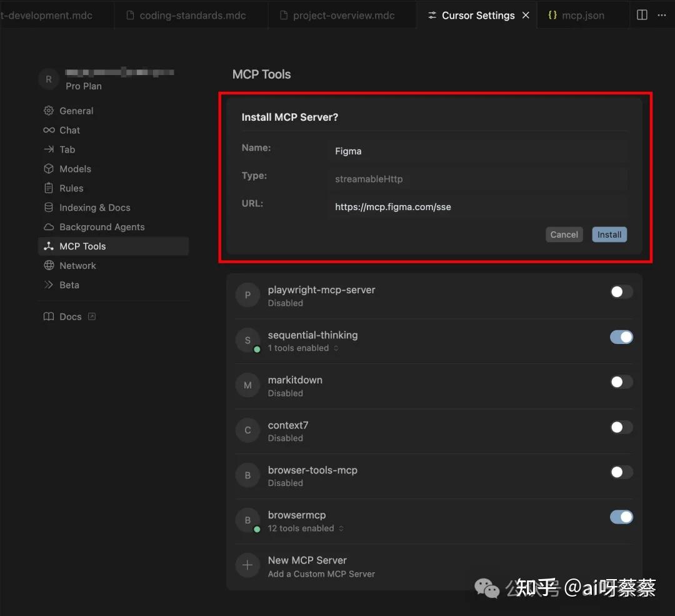The image size is (675, 616).
Task: Open the General settings section
Action: coord(75,111)
